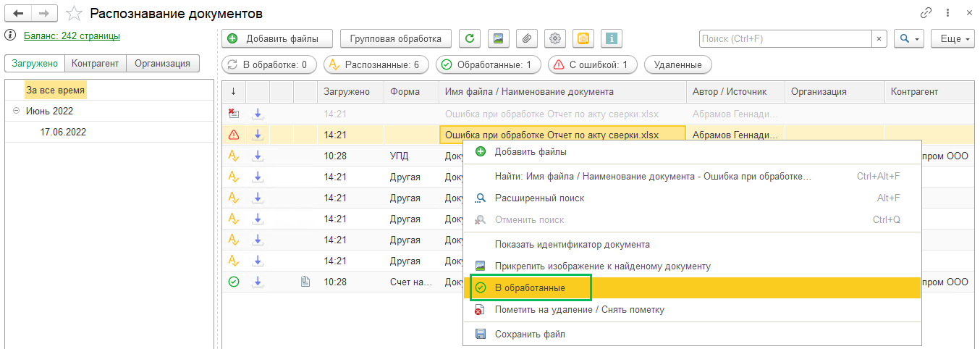980x349 pixels.
Task: Click the forward navigation arrow
Action: [x=45, y=13]
